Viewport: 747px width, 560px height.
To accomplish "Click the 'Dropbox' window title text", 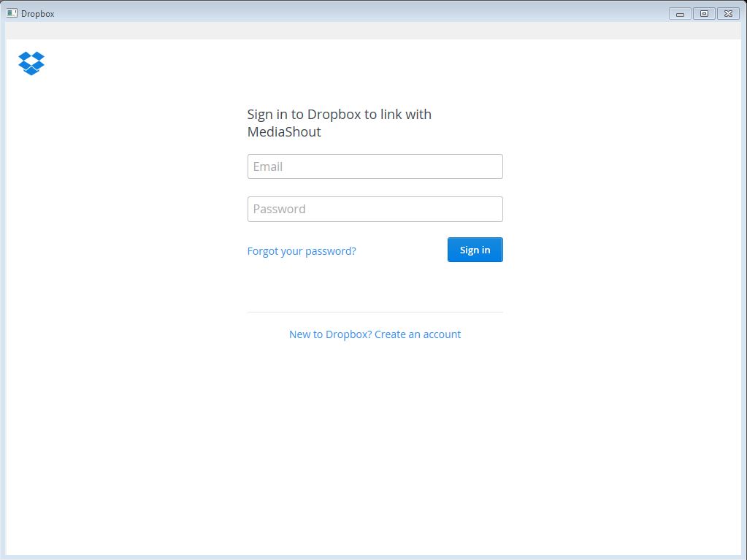I will point(37,14).
